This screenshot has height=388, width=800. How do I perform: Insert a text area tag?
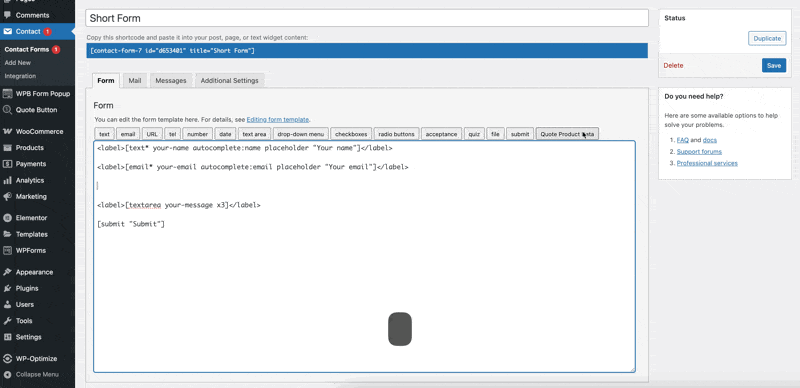(x=254, y=134)
